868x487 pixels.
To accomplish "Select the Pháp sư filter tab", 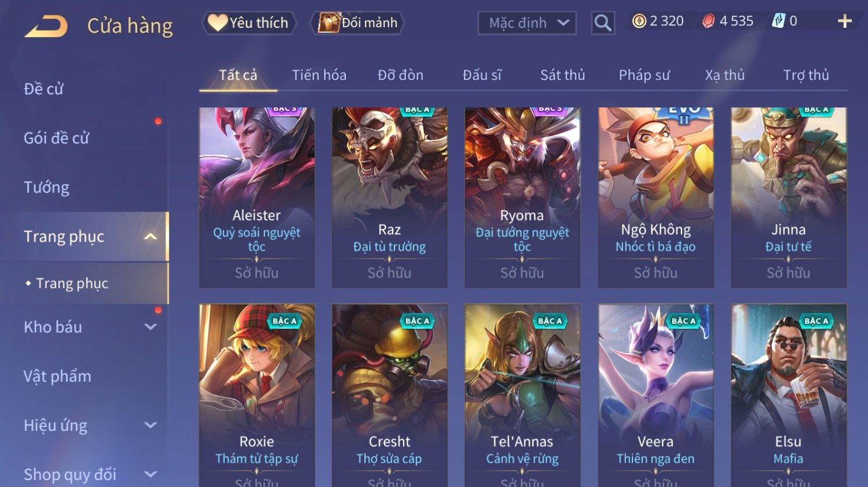I will pyautogui.click(x=644, y=75).
